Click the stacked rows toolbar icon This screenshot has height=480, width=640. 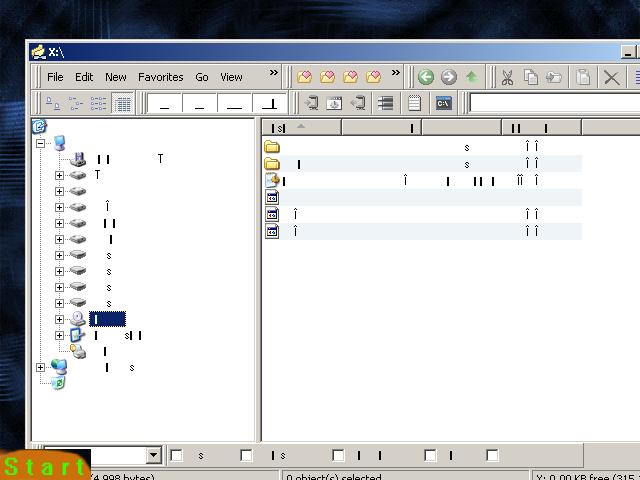click(385, 103)
